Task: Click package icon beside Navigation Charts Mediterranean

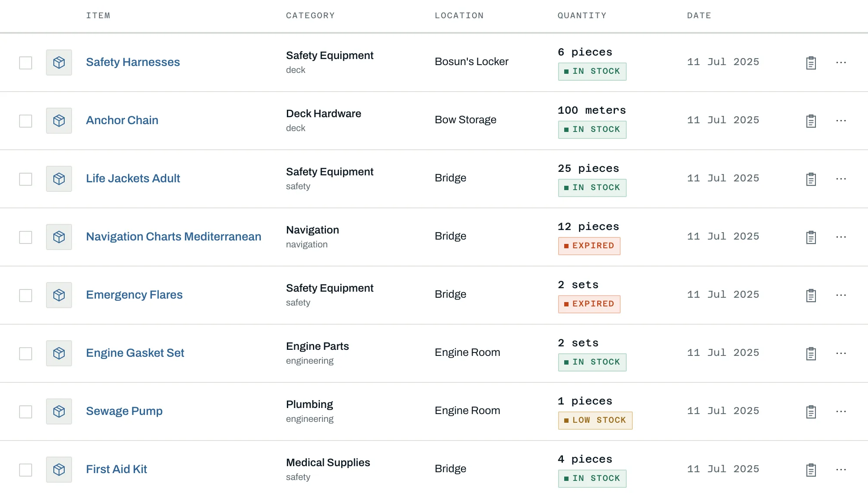Action: pos(59,237)
